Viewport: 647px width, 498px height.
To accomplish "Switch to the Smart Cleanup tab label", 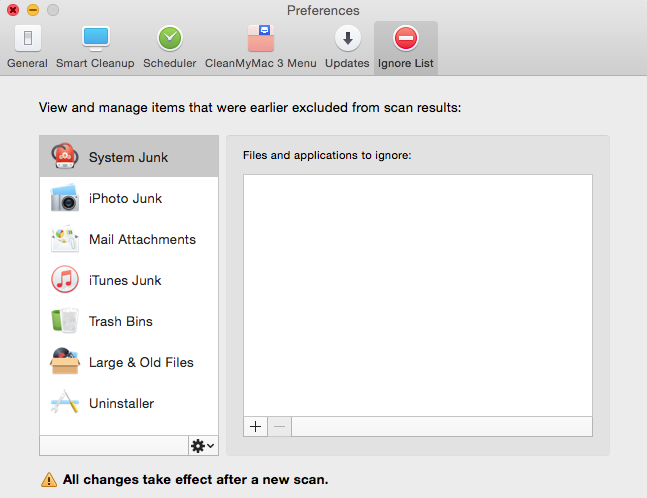I will [95, 63].
